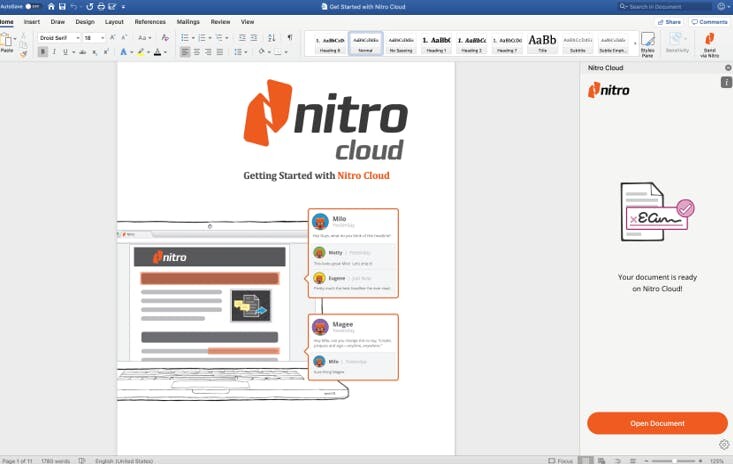Sort text with the A-Z sort icon
Viewport: 733px width, 464px height.
tap(272, 37)
